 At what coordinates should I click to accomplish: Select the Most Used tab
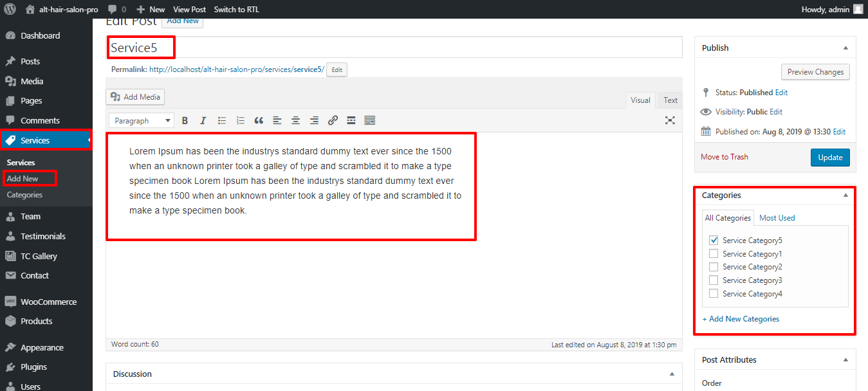tap(777, 218)
